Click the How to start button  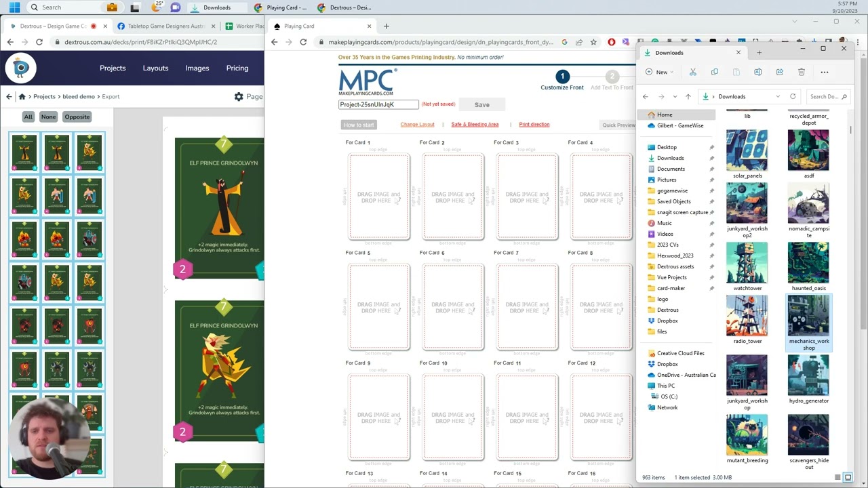[359, 125]
